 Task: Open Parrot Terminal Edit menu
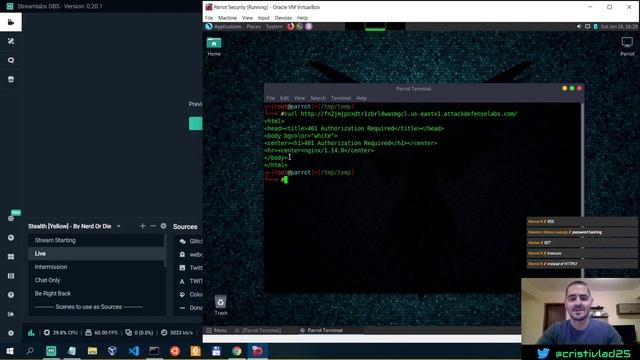tap(284, 98)
